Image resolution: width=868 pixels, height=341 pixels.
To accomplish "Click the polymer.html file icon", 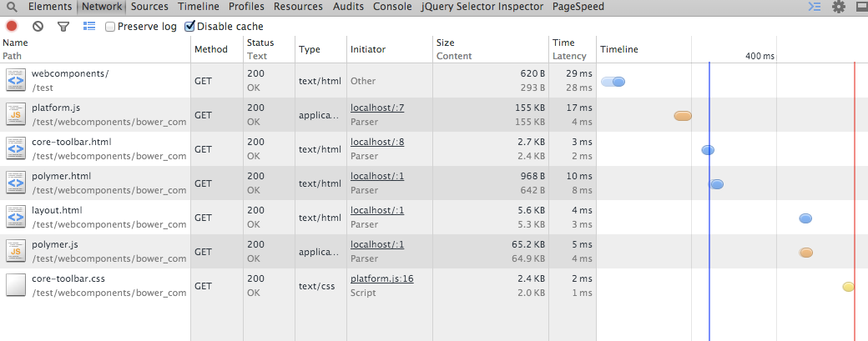I will pyautogui.click(x=16, y=183).
